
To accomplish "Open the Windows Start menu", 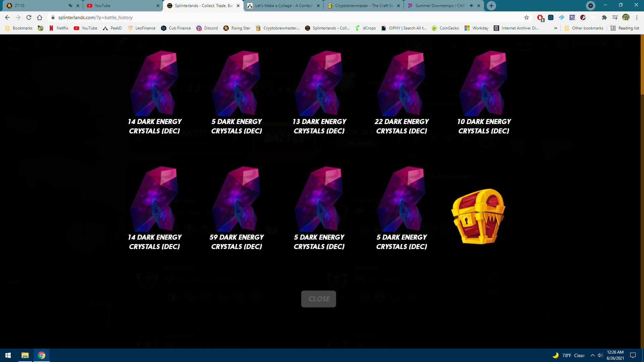I will click(8, 355).
